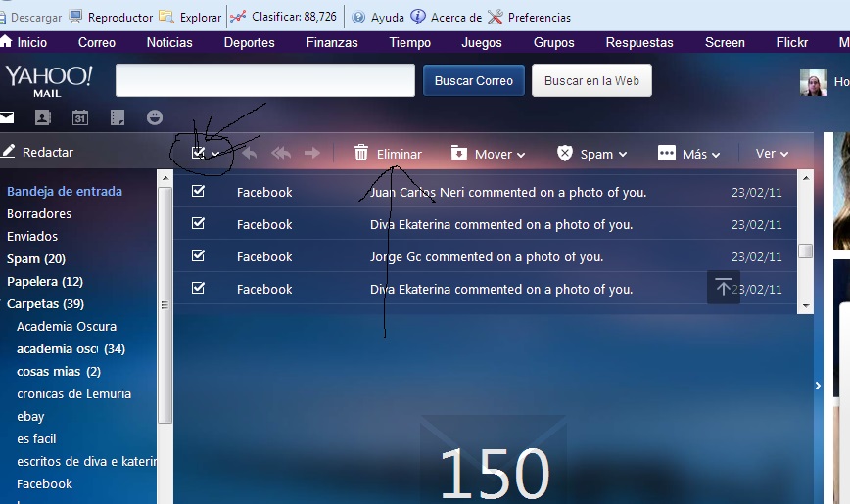Click the Forward arrow icon
The image size is (850, 504).
point(312,154)
